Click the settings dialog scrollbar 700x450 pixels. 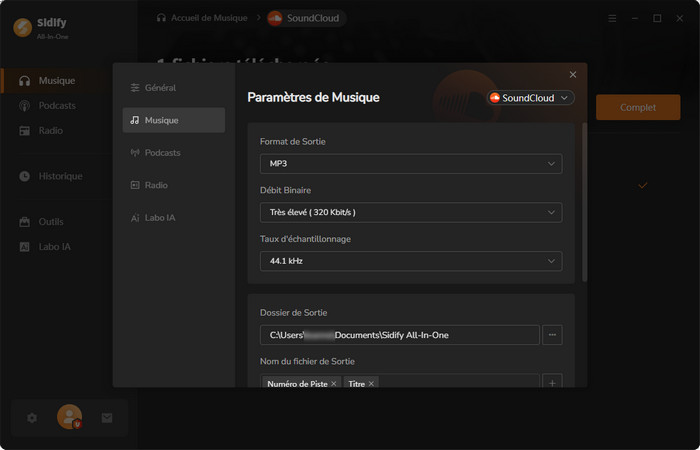(584, 202)
